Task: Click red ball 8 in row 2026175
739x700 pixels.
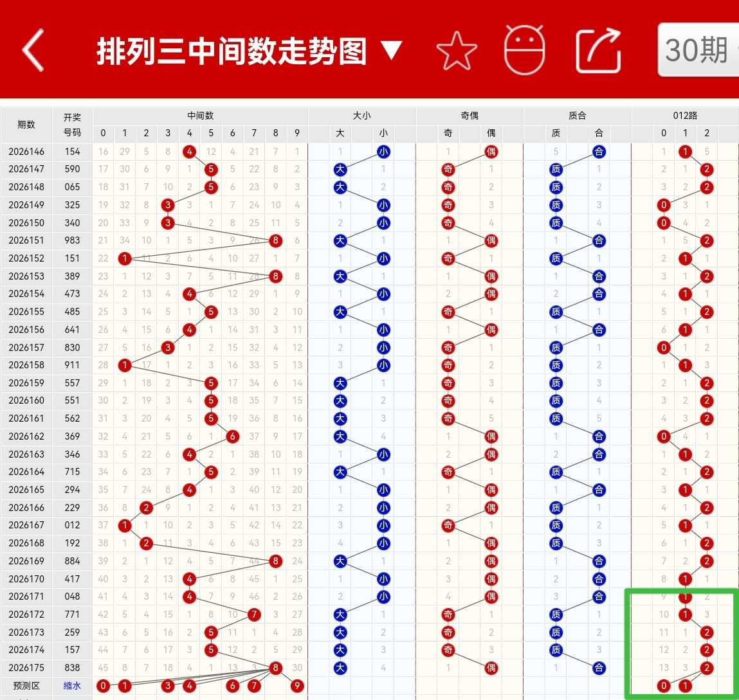Action: click(x=276, y=668)
